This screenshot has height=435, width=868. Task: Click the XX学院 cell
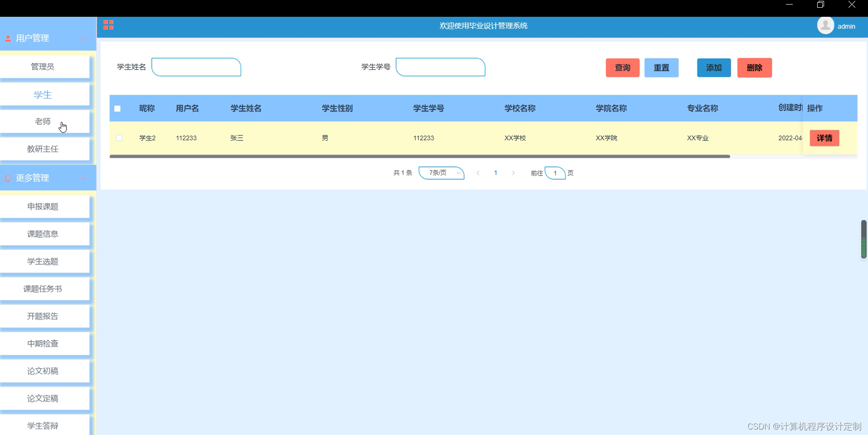click(x=606, y=138)
